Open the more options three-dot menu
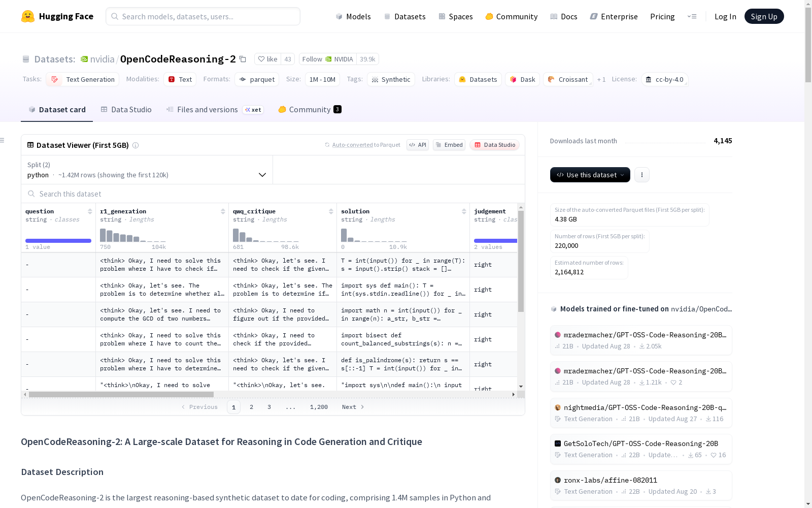The height and width of the screenshot is (508, 812). (x=642, y=175)
